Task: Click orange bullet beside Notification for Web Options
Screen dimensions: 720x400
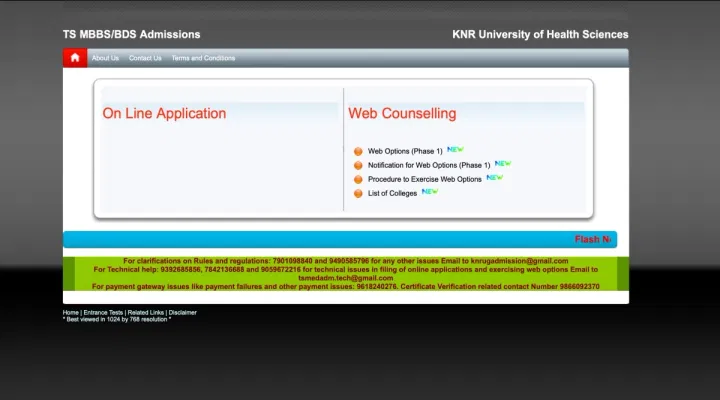Action: [x=358, y=165]
